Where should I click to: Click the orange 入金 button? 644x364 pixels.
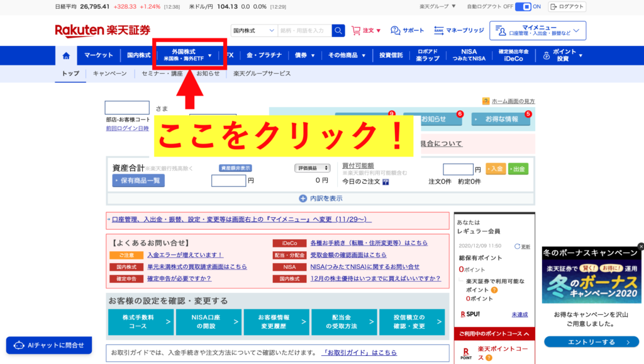click(x=496, y=169)
